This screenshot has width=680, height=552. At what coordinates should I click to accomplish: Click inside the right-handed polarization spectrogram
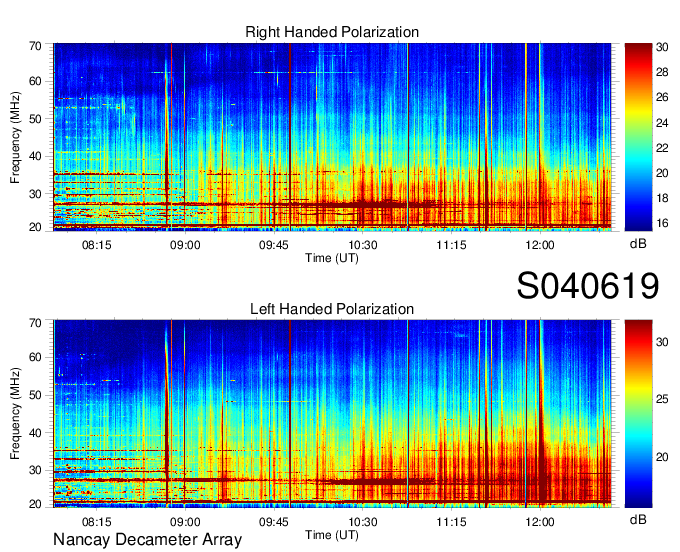click(x=332, y=137)
